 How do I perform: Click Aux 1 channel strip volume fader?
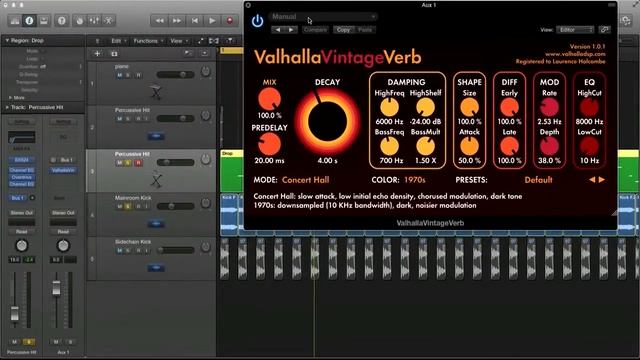(56, 288)
